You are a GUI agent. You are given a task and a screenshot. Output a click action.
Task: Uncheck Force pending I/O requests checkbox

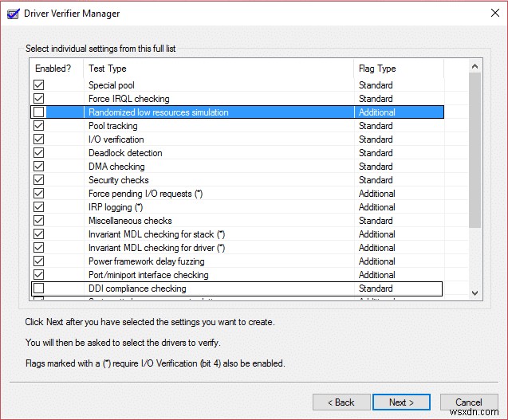coord(39,194)
